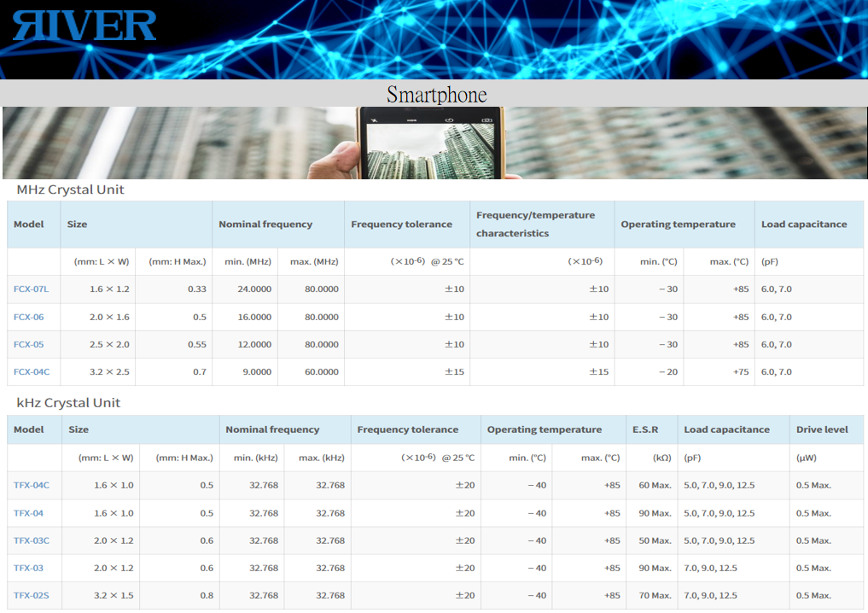
Task: Click the RIVER logo
Action: (84, 26)
